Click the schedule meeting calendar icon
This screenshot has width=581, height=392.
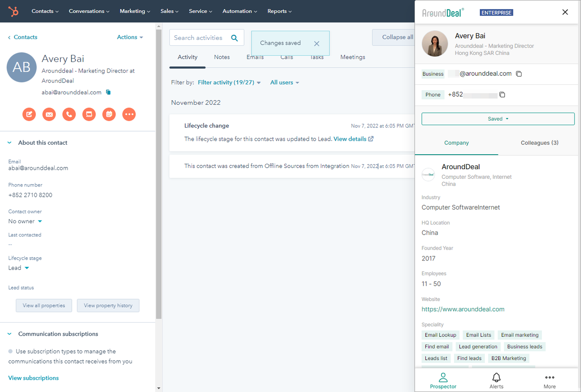pyautogui.click(x=109, y=114)
